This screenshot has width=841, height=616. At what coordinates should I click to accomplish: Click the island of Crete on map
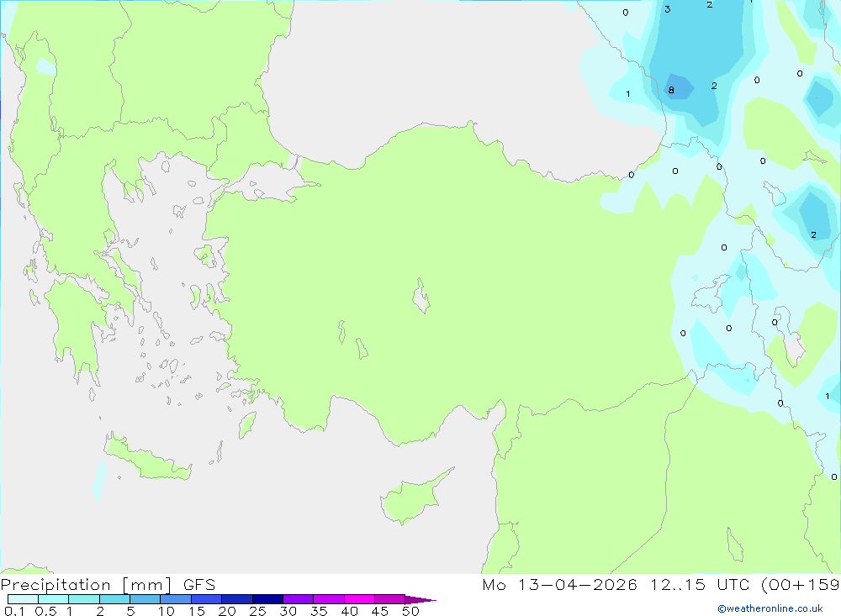tap(147, 458)
